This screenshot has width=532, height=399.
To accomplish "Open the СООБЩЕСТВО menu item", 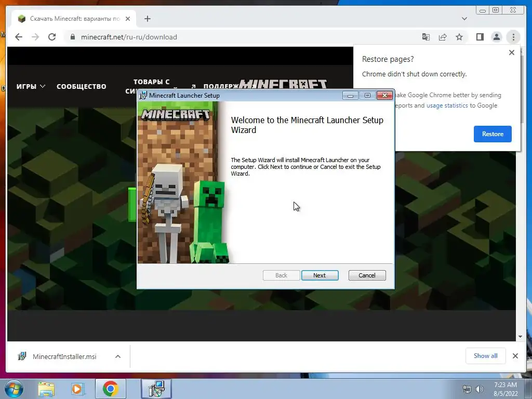I will (x=82, y=87).
